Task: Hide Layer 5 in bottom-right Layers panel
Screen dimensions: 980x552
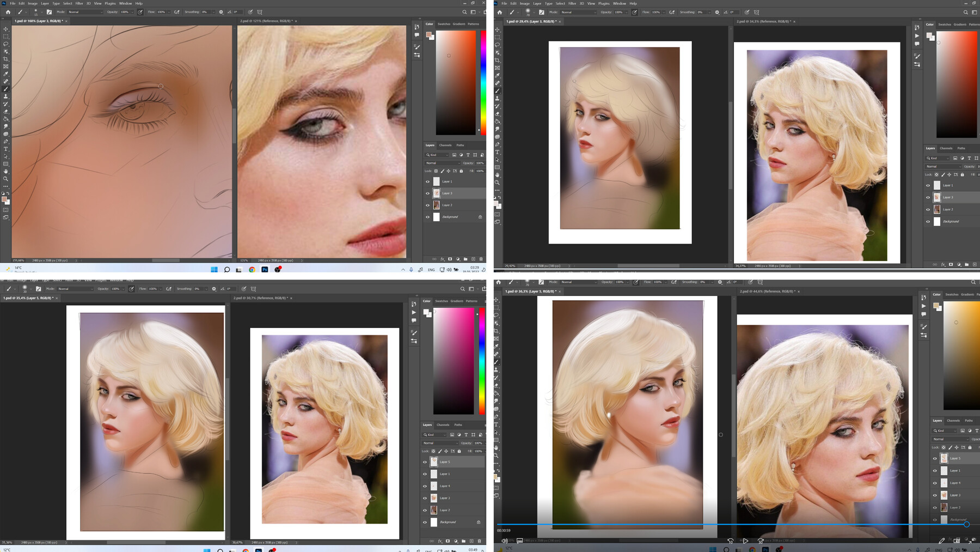Action: click(935, 458)
